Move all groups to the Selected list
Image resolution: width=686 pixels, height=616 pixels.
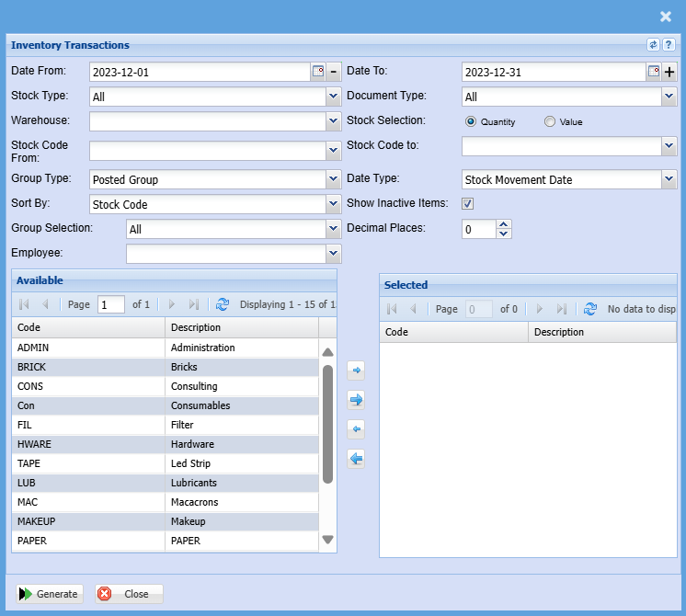click(x=356, y=400)
